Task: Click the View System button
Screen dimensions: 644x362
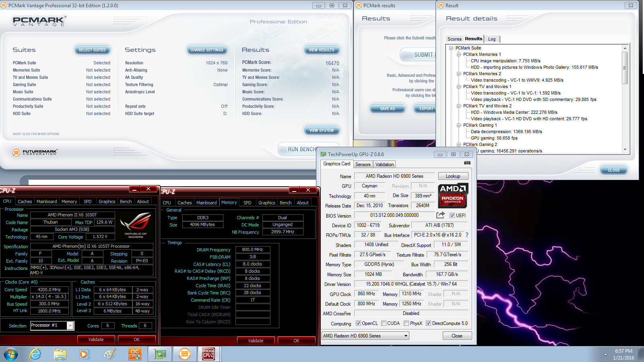Action: [x=322, y=130]
